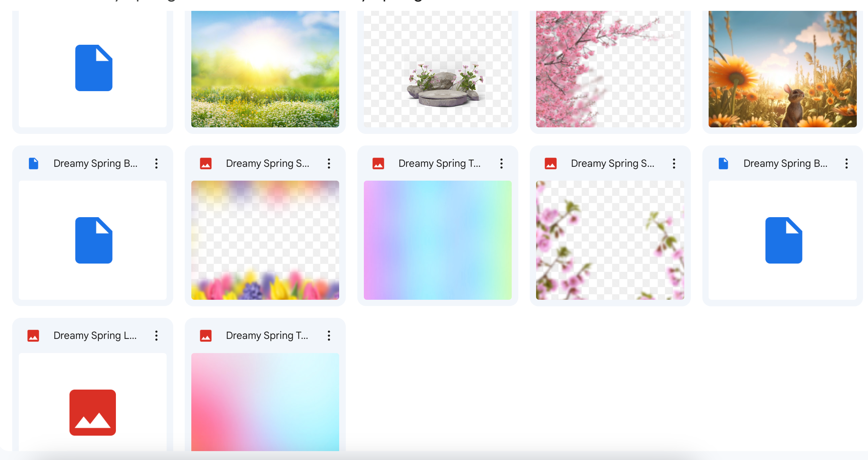Click the red image icon beside Dreamy Spring S title
Image resolution: width=868 pixels, height=460 pixels.
206,163
